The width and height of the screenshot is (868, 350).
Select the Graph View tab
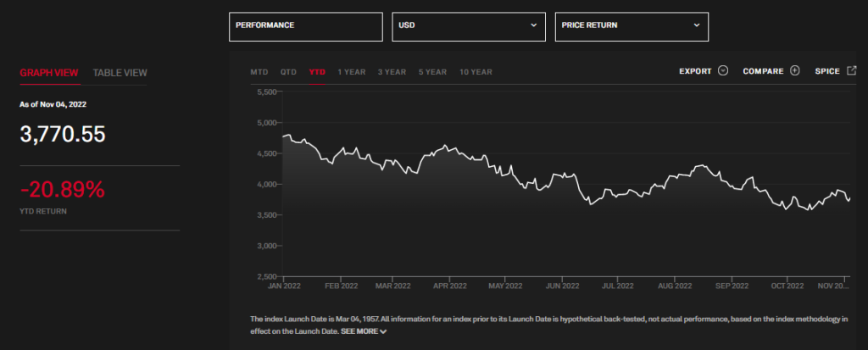49,73
